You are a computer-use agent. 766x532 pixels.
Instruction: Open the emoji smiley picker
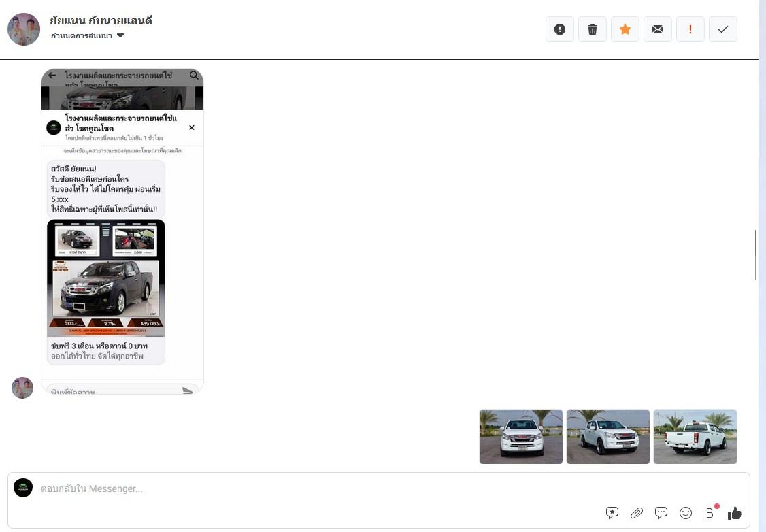coord(686,513)
